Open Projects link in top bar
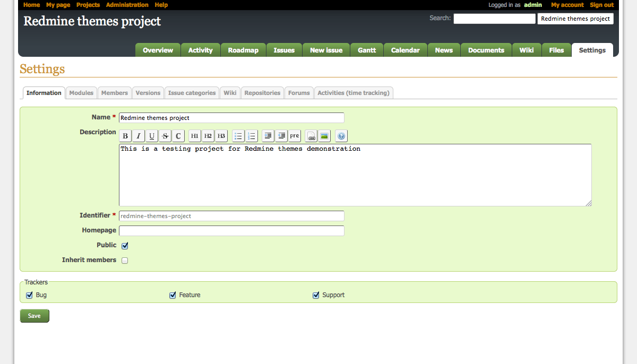The width and height of the screenshot is (637, 364). [x=88, y=5]
